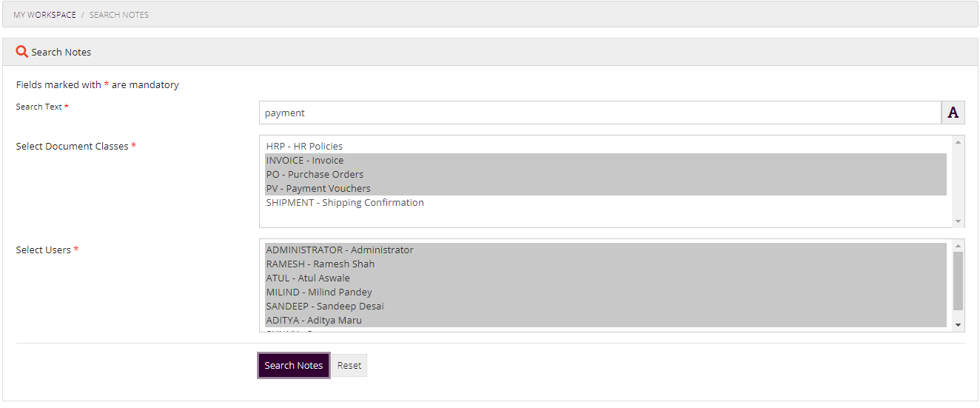Viewport: 980px width, 408px height.
Task: Click the users list scroll-down arrow
Action: 959,325
